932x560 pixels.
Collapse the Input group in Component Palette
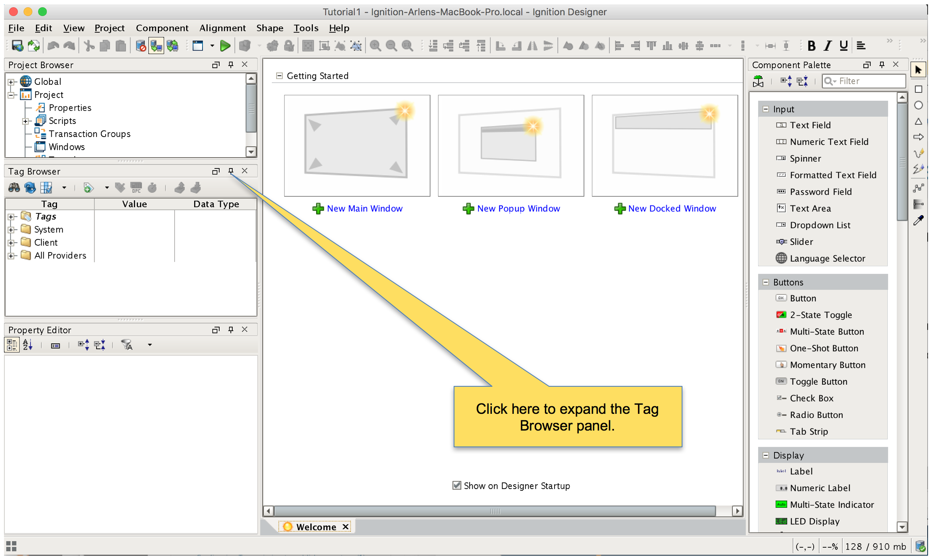pos(766,109)
